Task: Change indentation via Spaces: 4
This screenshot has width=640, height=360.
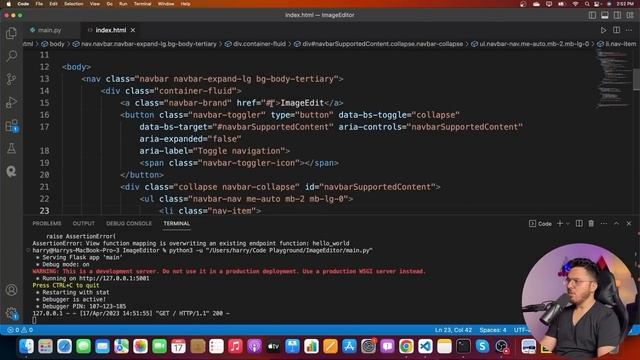Action: [x=493, y=330]
